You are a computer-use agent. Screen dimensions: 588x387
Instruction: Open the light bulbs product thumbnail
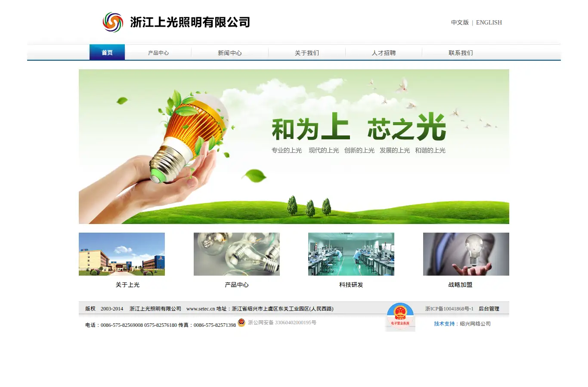coord(237,254)
